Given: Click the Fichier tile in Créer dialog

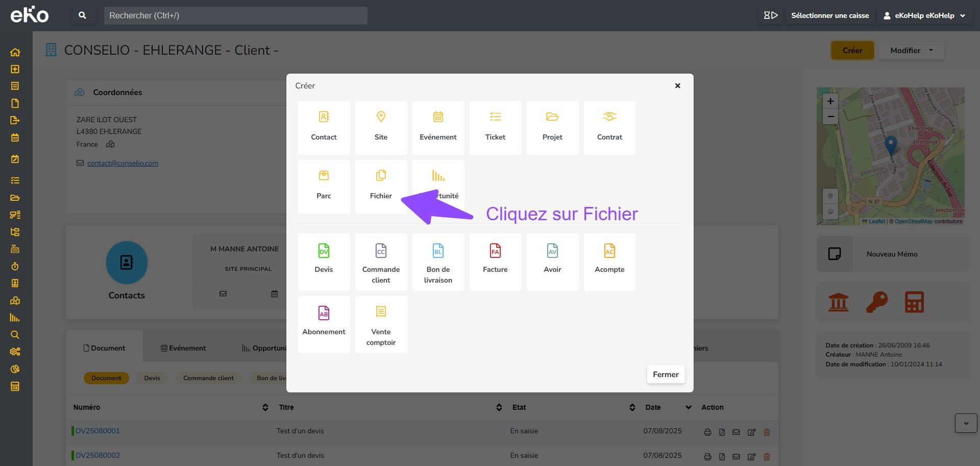Looking at the screenshot, I should (x=381, y=185).
